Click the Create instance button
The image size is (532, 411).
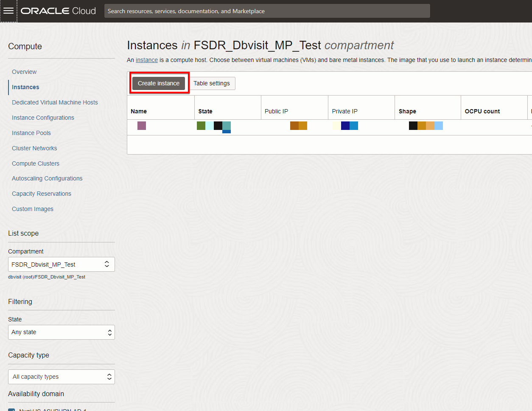pyautogui.click(x=159, y=83)
